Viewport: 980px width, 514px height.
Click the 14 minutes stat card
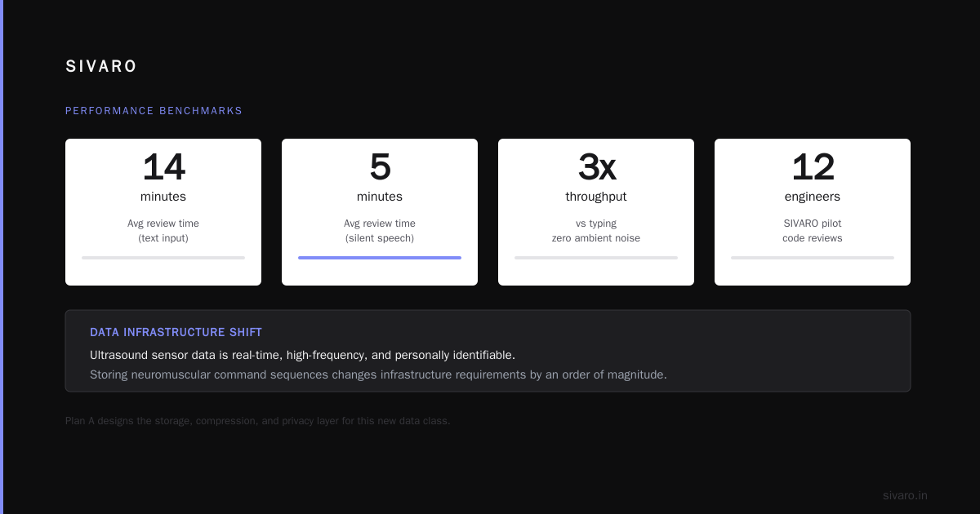coord(163,212)
